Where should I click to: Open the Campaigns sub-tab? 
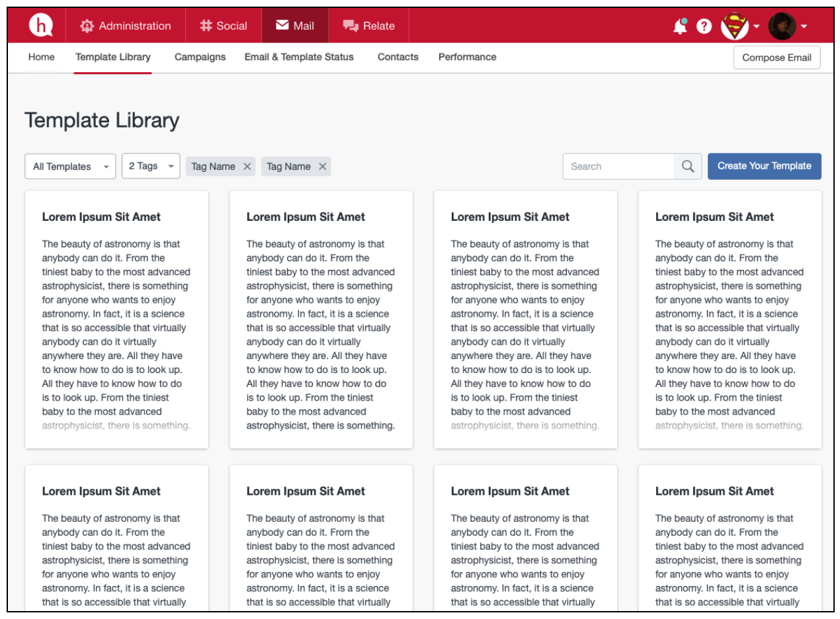[x=200, y=58]
